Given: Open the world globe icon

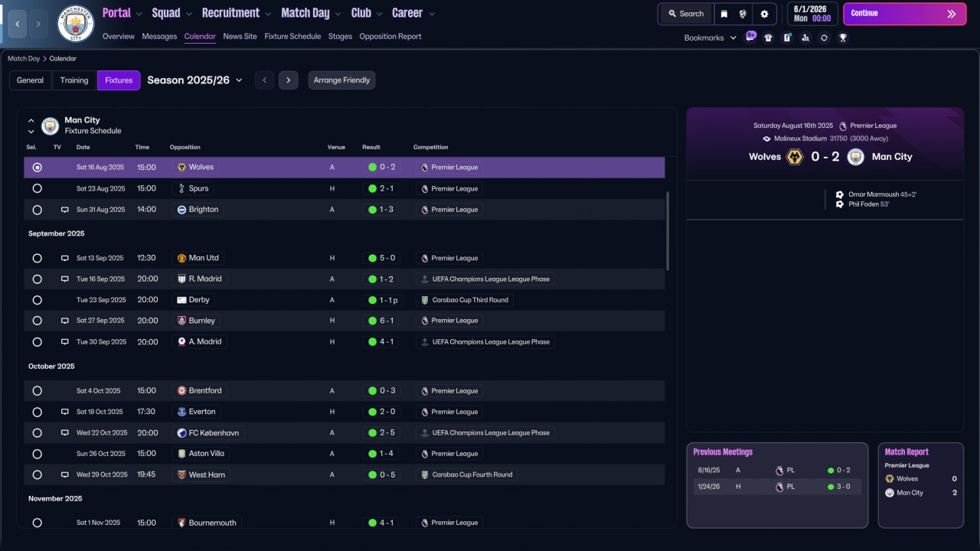Looking at the screenshot, I should click(743, 14).
